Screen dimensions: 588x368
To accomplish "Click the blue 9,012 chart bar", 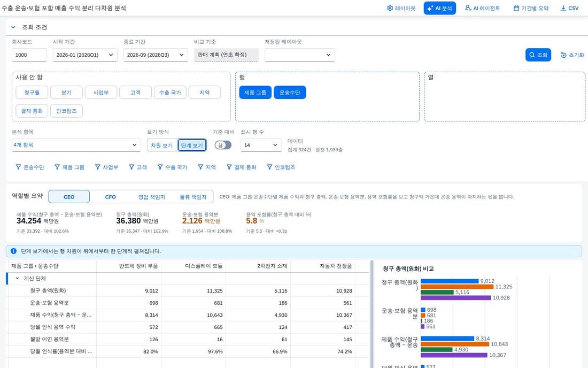I will click(x=450, y=281).
